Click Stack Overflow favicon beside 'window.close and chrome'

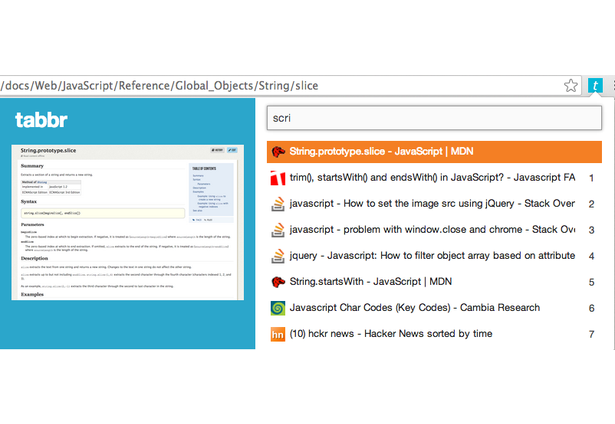pyautogui.click(x=278, y=230)
